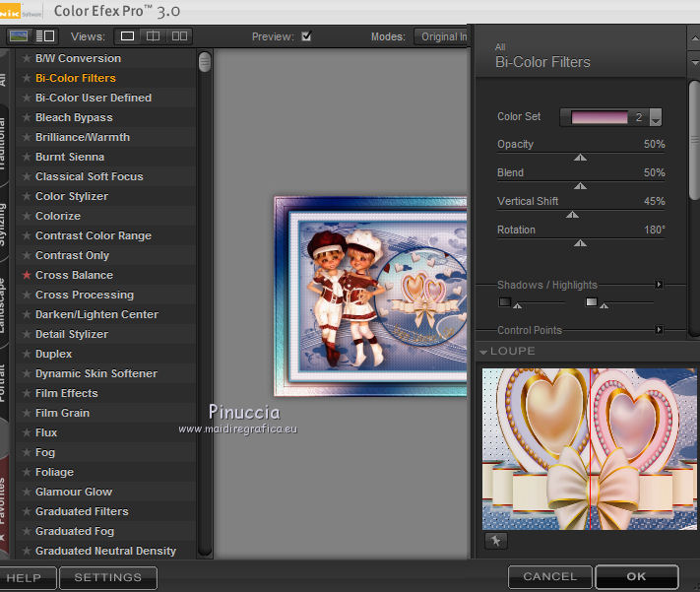This screenshot has height=592, width=700.
Task: Click the Shadows protection slider handle
Action: (517, 306)
